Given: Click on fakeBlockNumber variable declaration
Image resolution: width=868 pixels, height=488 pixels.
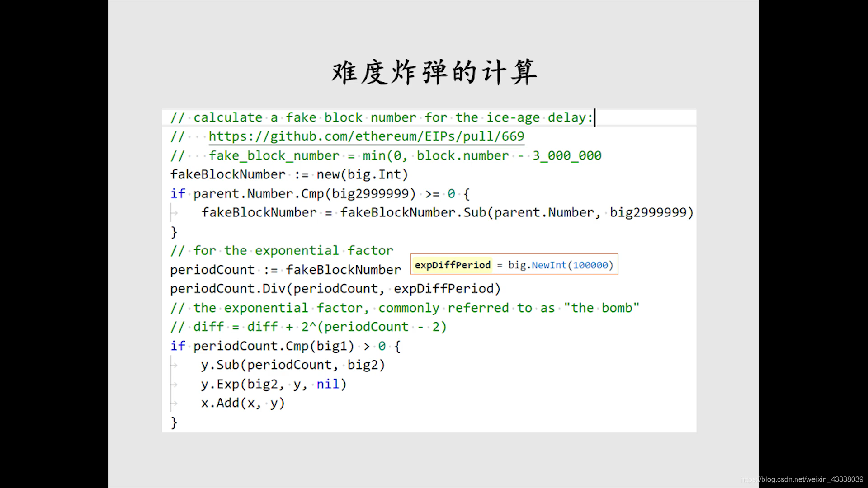Looking at the screenshot, I should (x=228, y=174).
